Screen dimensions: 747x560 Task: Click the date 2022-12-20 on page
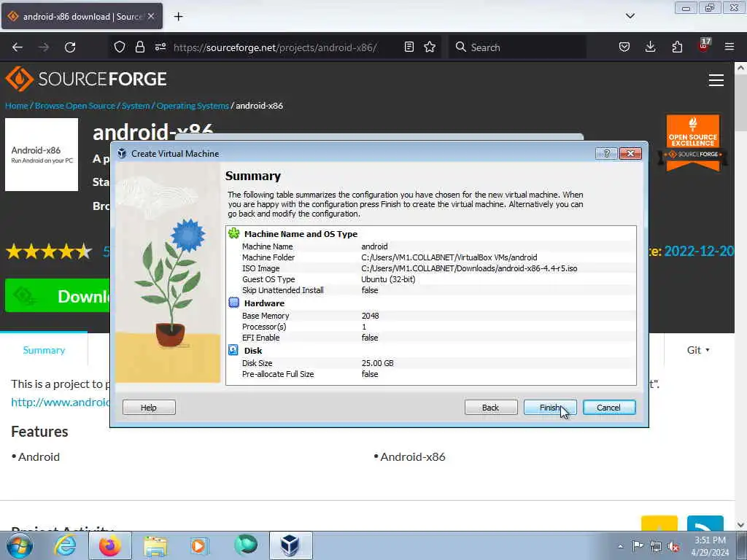pyautogui.click(x=699, y=251)
